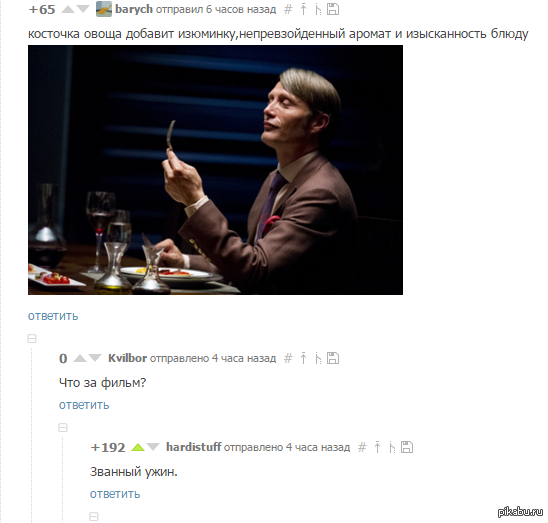Viewport: 548px width, 523px height.
Task: Upvote barych's comment
Action: pyautogui.click(x=68, y=9)
